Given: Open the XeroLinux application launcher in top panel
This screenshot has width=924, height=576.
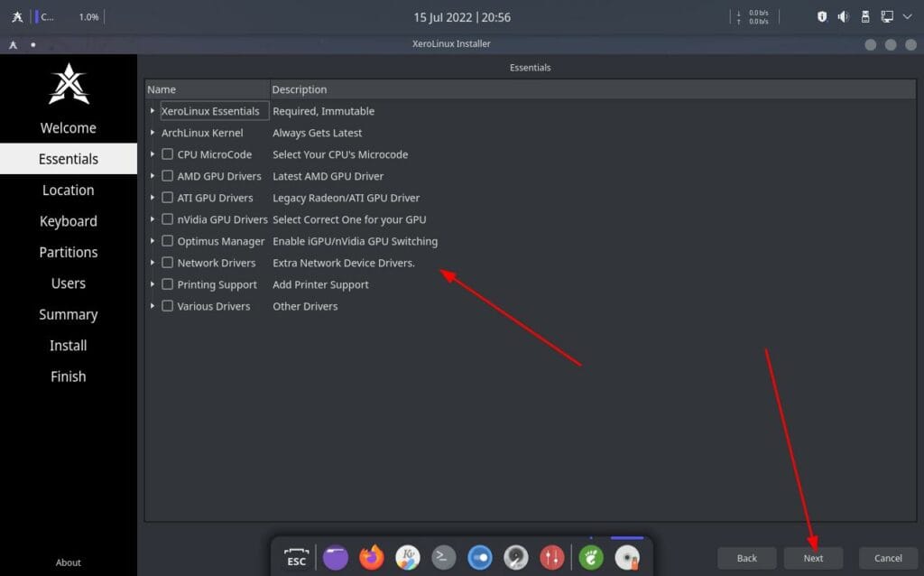Looking at the screenshot, I should [x=17, y=17].
